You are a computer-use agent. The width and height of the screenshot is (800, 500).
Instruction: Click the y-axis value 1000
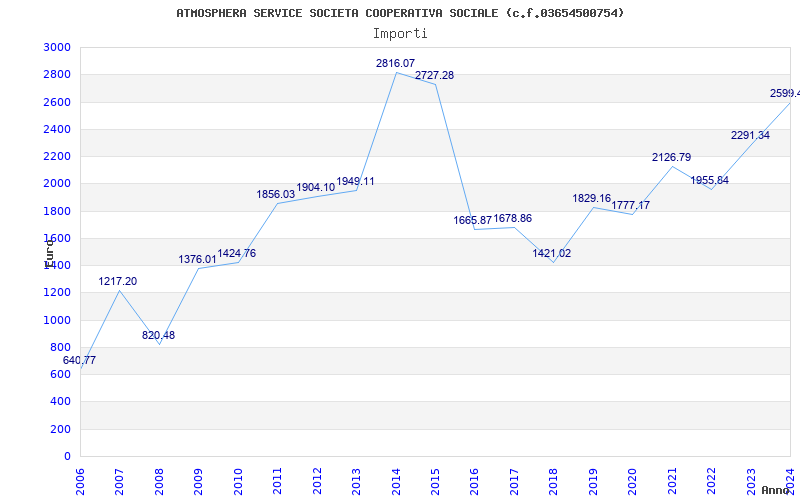pos(58,320)
